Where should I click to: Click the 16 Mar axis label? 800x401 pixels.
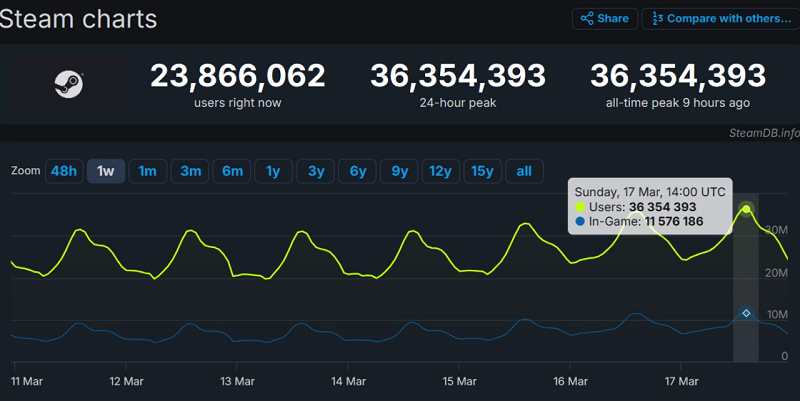[570, 382]
